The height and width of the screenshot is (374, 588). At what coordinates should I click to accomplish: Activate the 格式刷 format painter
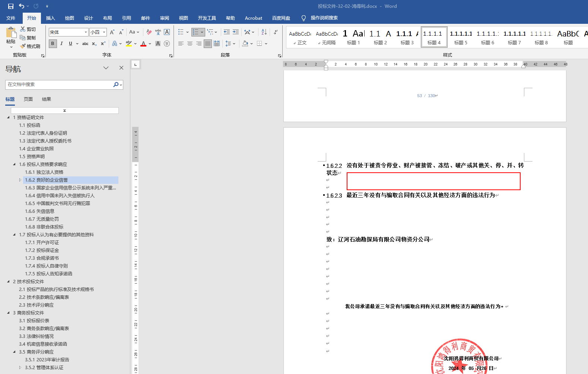click(x=30, y=46)
